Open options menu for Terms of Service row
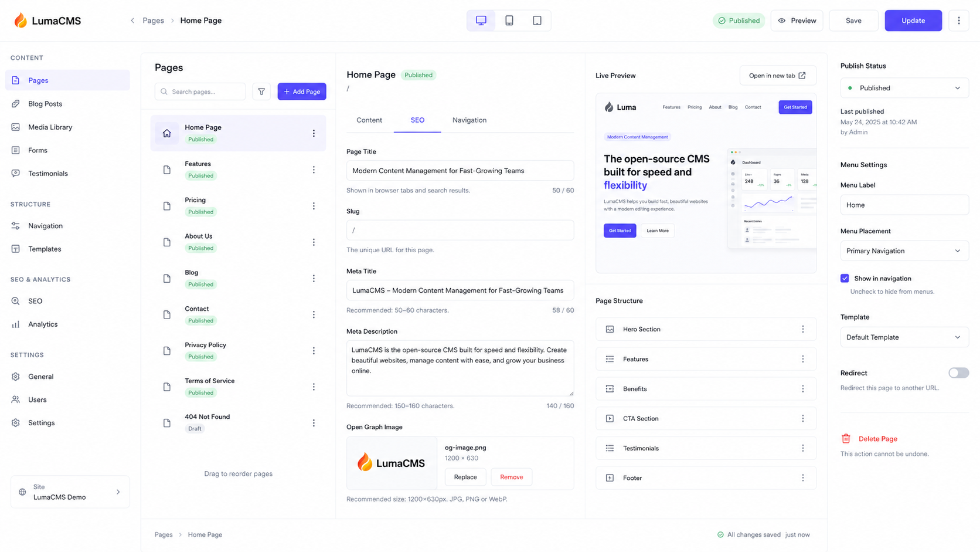The height and width of the screenshot is (552, 980). (x=314, y=387)
